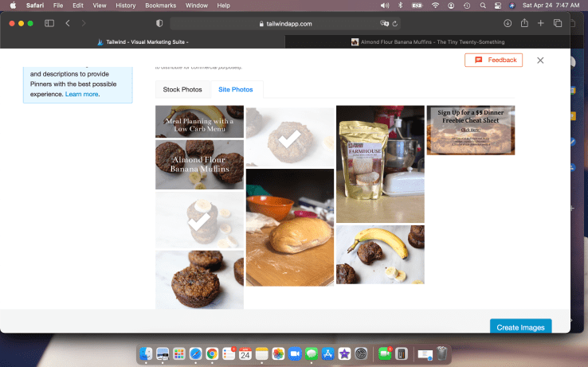Switch to the Stock Photos tab
Image resolution: width=588 pixels, height=367 pixels.
point(182,89)
